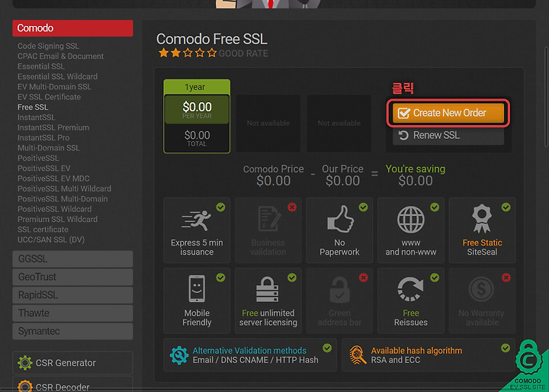
Task: Click green checkmark on Express issuance card
Action: [220, 207]
